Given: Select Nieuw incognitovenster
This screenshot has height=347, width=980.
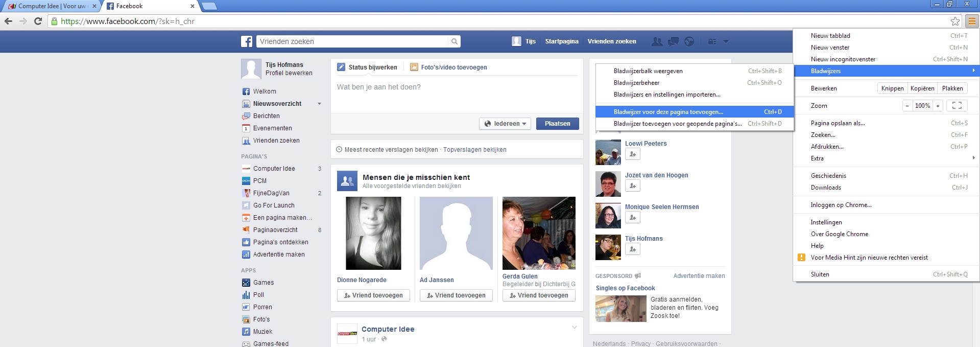Looking at the screenshot, I should coord(886,59).
